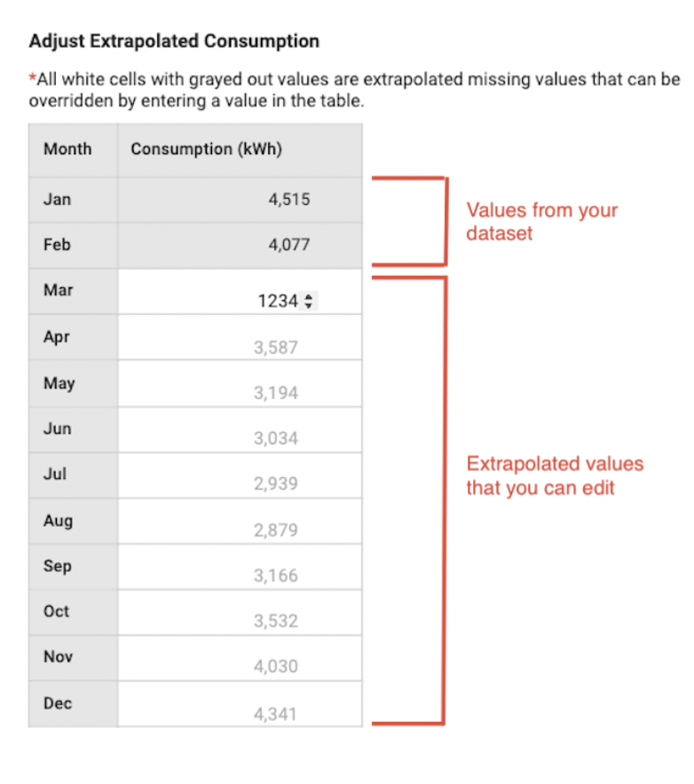Override the Aug value 2,879
The height and width of the screenshot is (784, 694).
coord(241,521)
